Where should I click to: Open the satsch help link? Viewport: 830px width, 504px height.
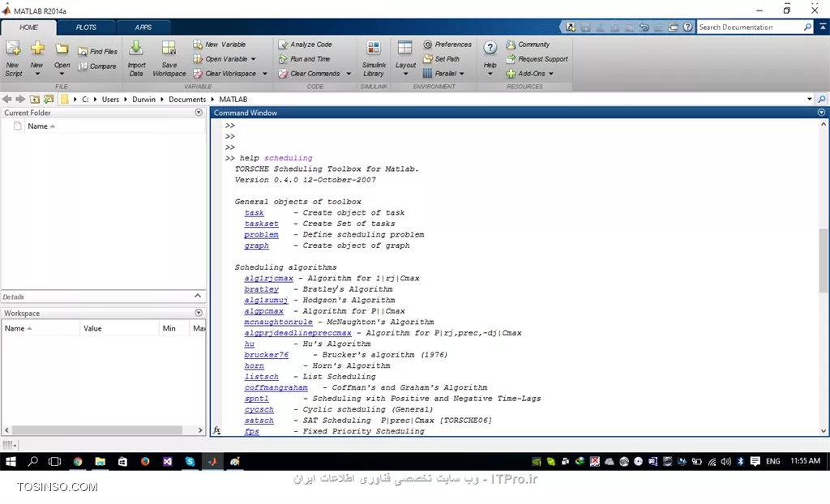click(259, 421)
